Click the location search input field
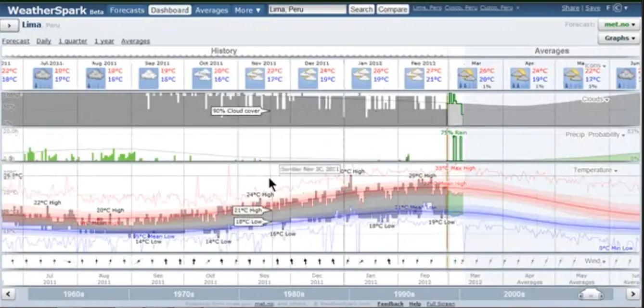644x308 pixels. tap(307, 9)
